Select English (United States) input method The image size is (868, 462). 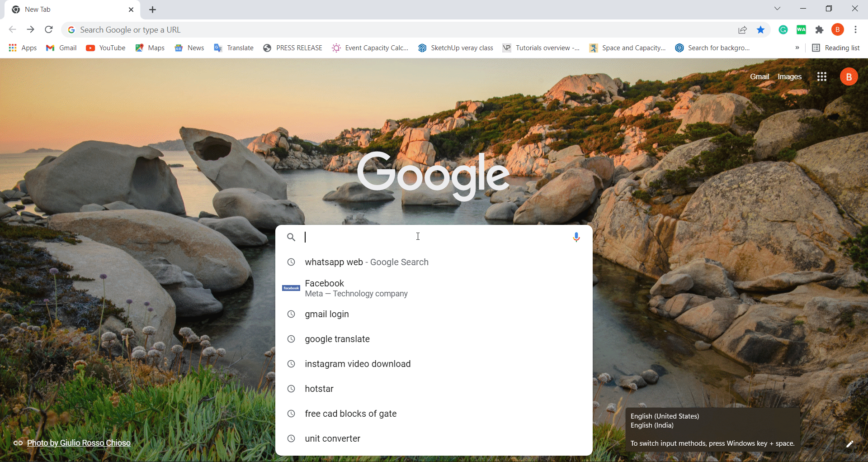coord(665,416)
